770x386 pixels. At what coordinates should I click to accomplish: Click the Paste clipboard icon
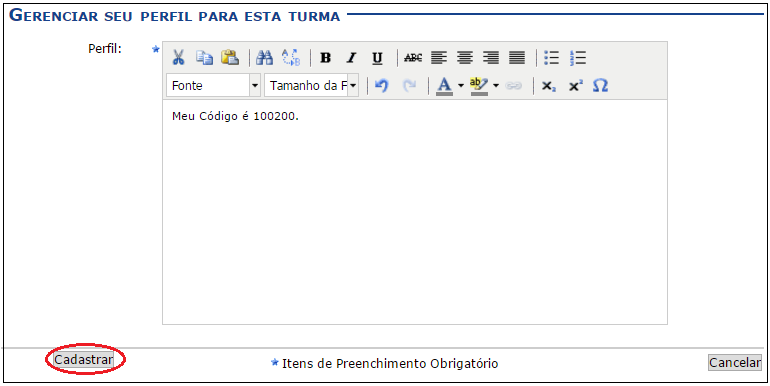coord(230,58)
